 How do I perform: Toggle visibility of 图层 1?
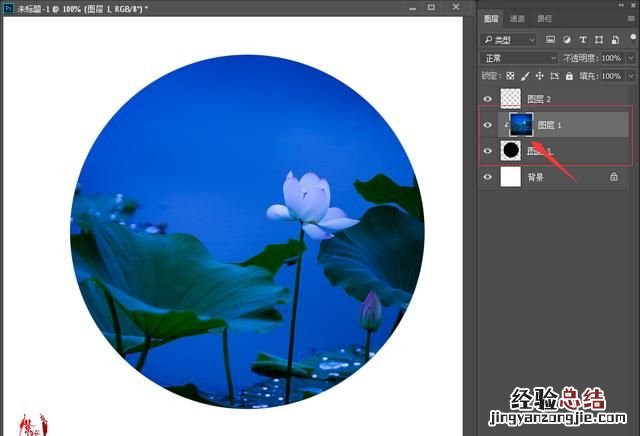[488, 125]
